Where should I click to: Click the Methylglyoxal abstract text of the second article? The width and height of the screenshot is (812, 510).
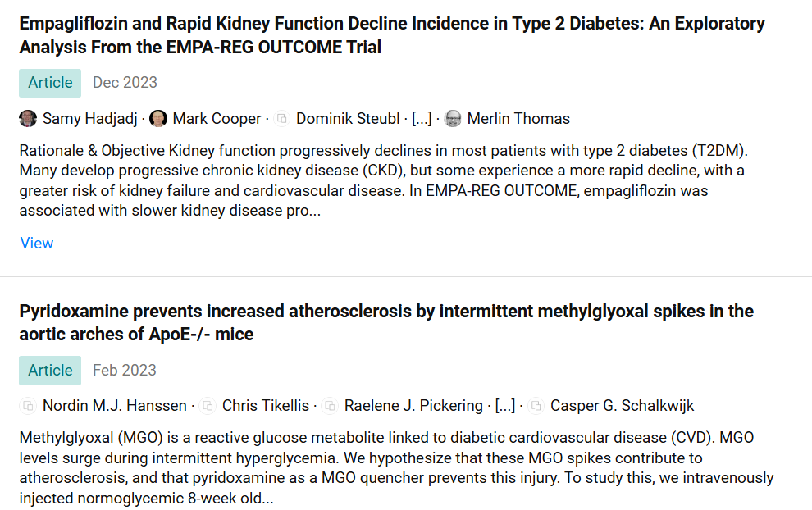tap(396, 467)
